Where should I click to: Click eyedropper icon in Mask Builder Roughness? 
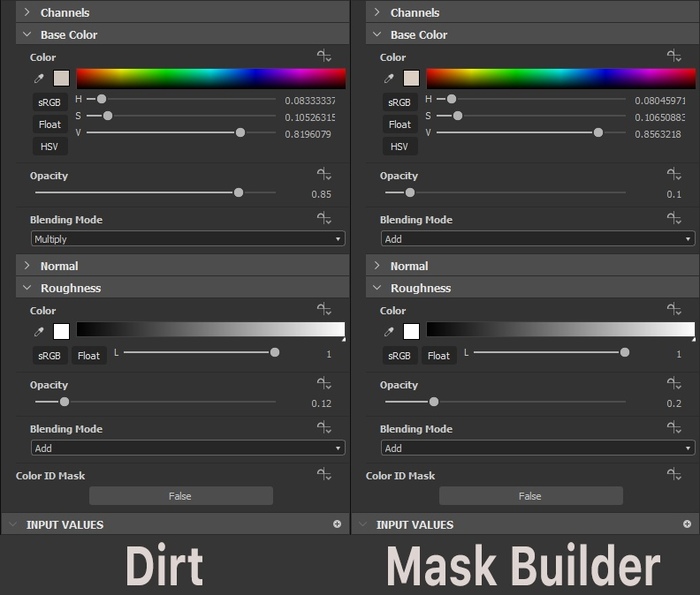click(x=390, y=331)
